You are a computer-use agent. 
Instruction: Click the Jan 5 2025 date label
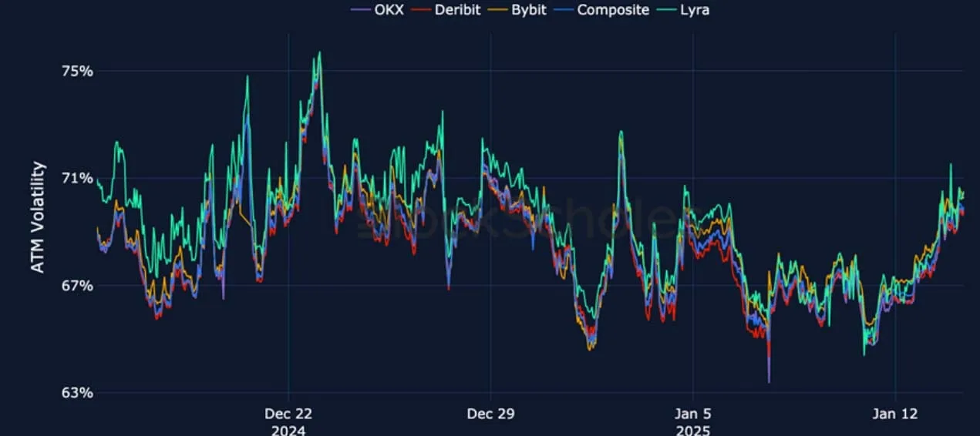pyautogui.click(x=692, y=421)
